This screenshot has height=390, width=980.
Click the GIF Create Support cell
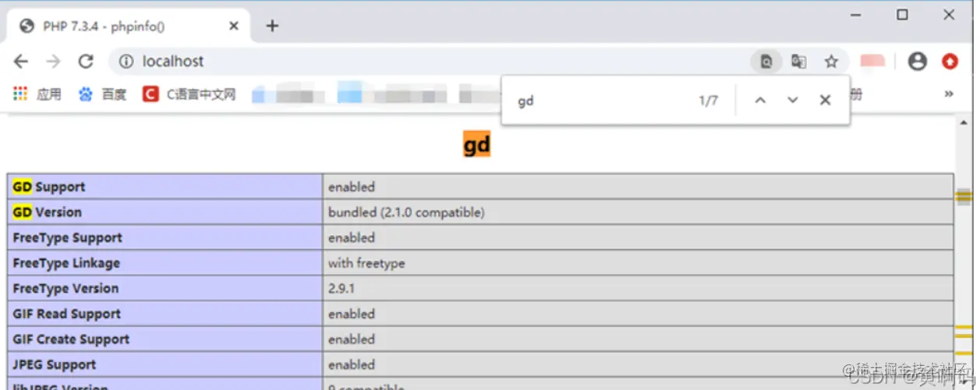[165, 339]
